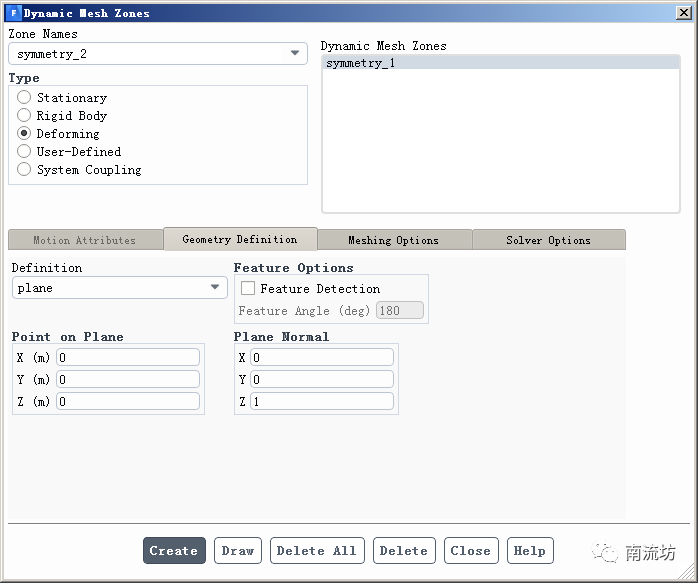This screenshot has height=583, width=698.
Task: Select the Rigid Body type option
Action: (24, 116)
